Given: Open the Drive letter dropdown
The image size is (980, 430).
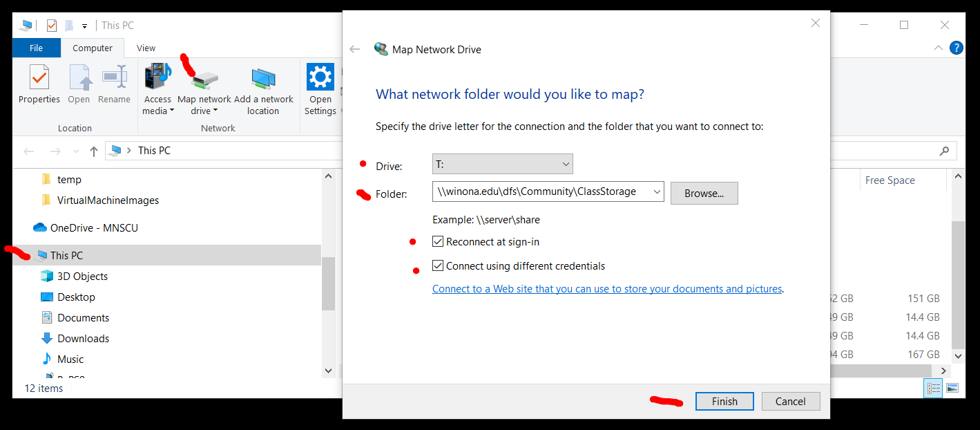Looking at the screenshot, I should click(x=503, y=165).
